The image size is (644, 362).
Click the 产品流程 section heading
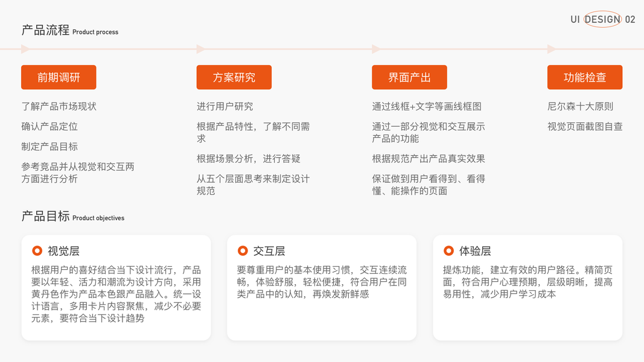point(46,30)
